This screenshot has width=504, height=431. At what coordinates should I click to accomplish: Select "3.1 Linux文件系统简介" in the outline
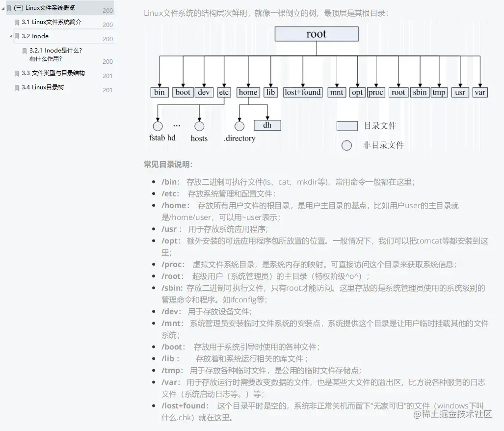point(51,22)
